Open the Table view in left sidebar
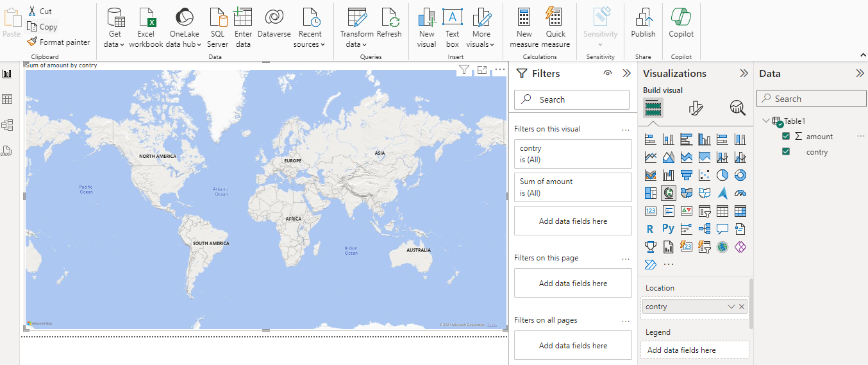This screenshot has height=365, width=868. [8, 99]
